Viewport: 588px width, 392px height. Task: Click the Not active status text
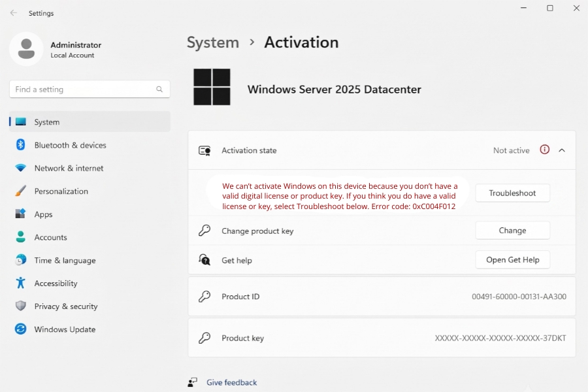511,150
